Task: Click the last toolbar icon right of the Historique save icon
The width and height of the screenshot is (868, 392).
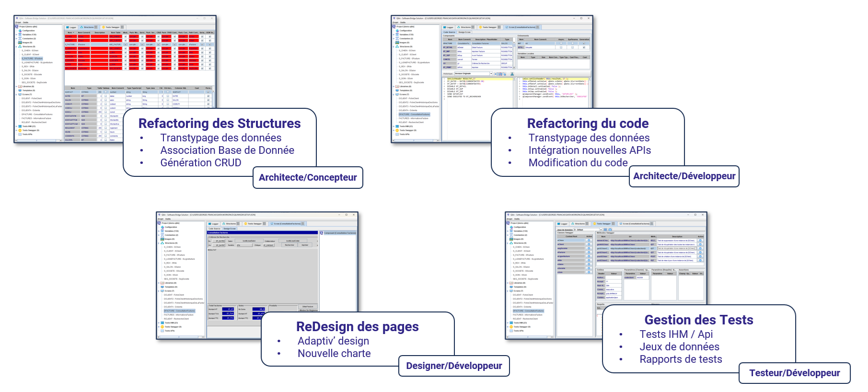Action: [512, 74]
